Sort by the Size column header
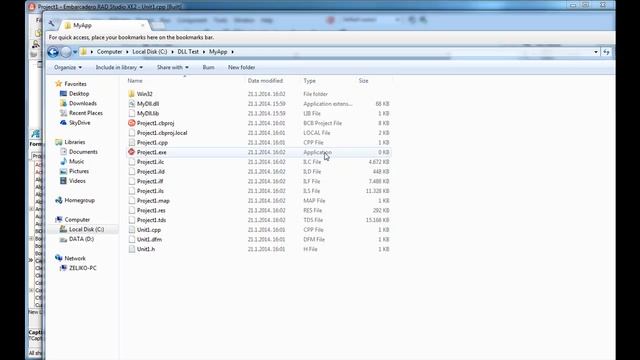Screen dimensions: 640x360 click(363, 81)
